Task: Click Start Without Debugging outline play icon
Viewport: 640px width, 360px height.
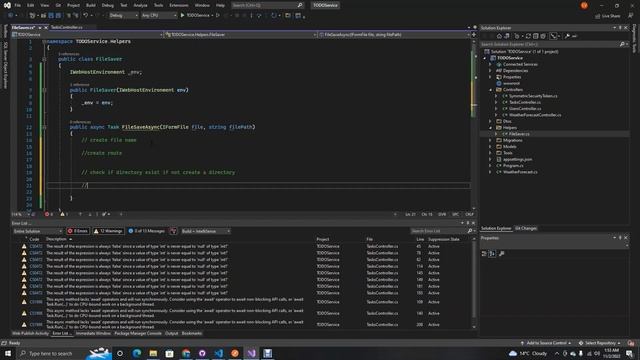Action: [x=218, y=16]
